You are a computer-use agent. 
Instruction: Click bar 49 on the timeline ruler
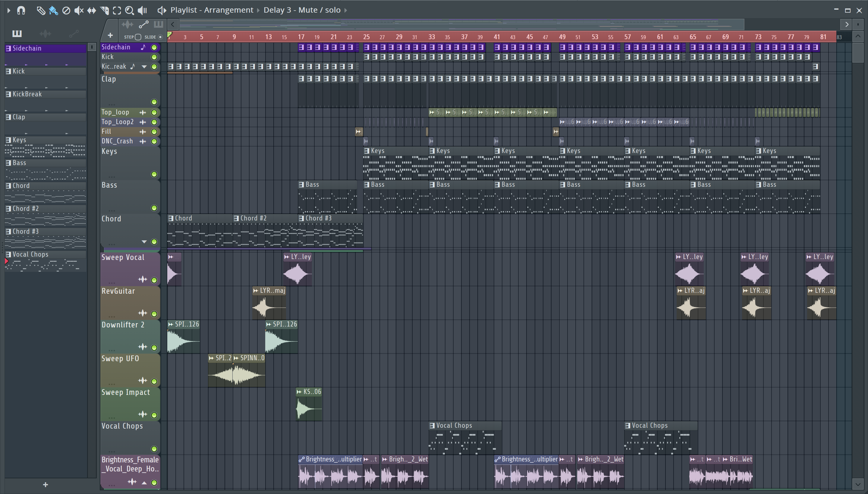pos(562,37)
